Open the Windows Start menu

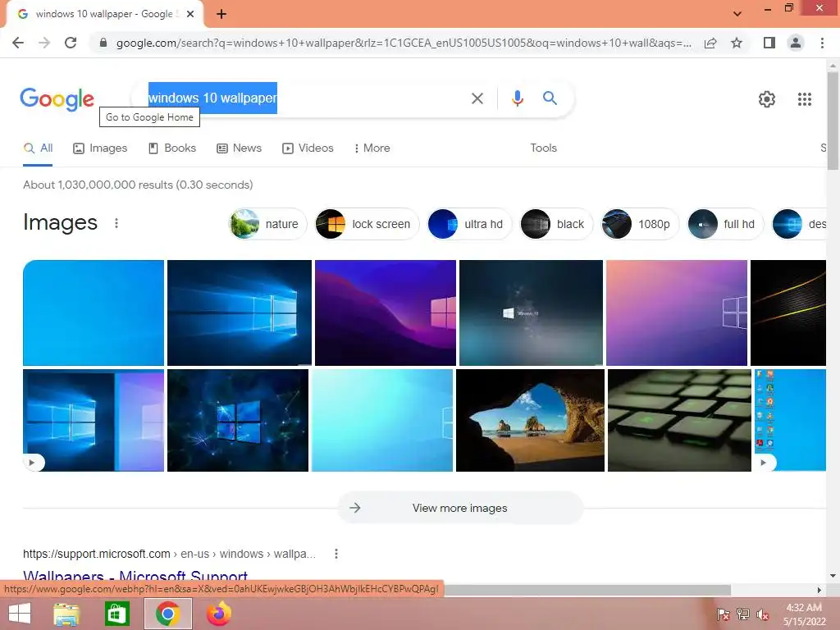[x=20, y=614]
